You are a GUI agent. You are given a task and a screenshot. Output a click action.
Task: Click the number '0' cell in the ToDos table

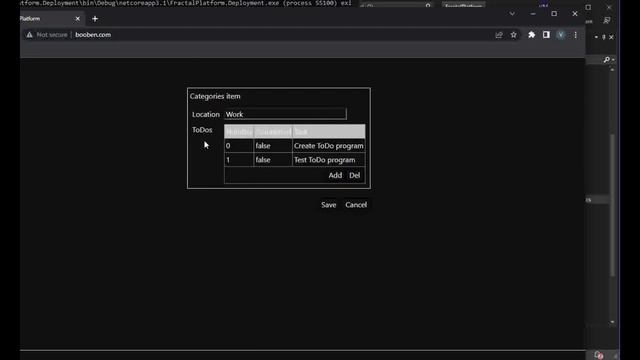pos(239,146)
